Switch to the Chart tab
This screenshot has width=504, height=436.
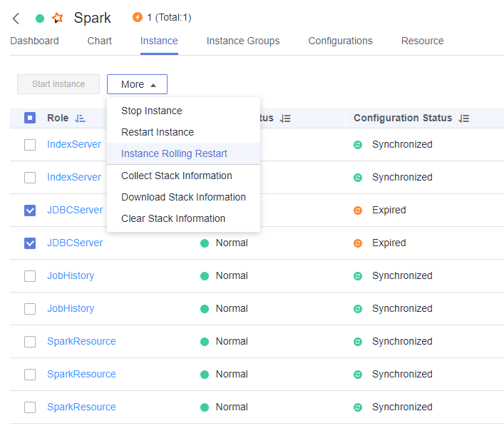[x=99, y=41]
